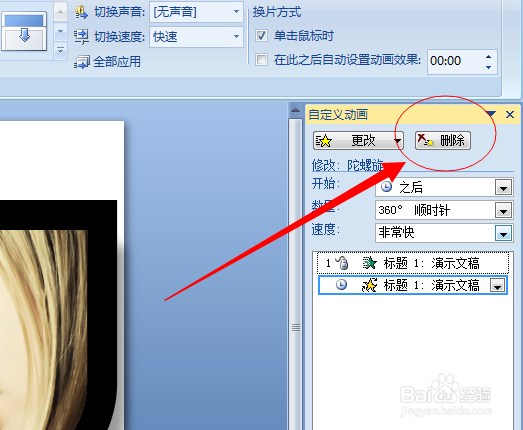
Task: Click the vertical scrollbar up arrow of slide pane
Action: coord(295,110)
